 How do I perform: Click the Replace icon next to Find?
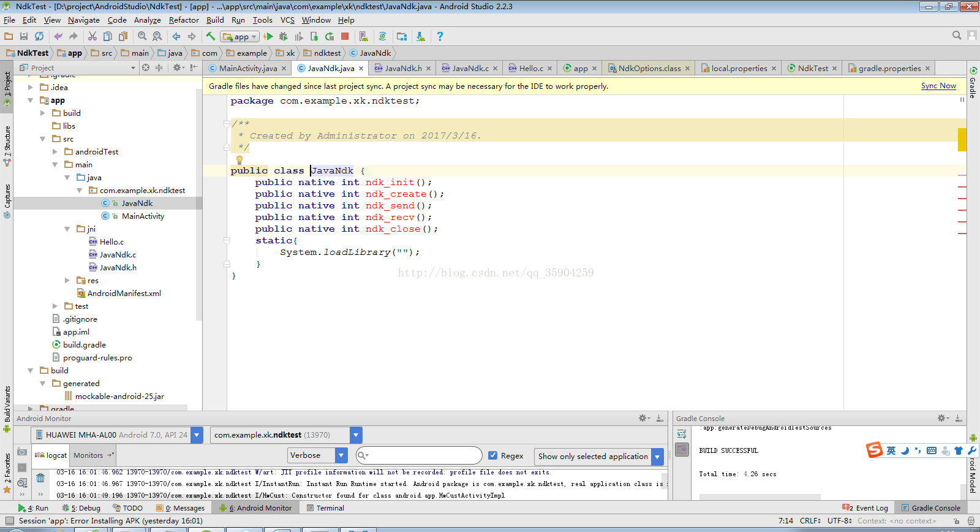(x=157, y=37)
